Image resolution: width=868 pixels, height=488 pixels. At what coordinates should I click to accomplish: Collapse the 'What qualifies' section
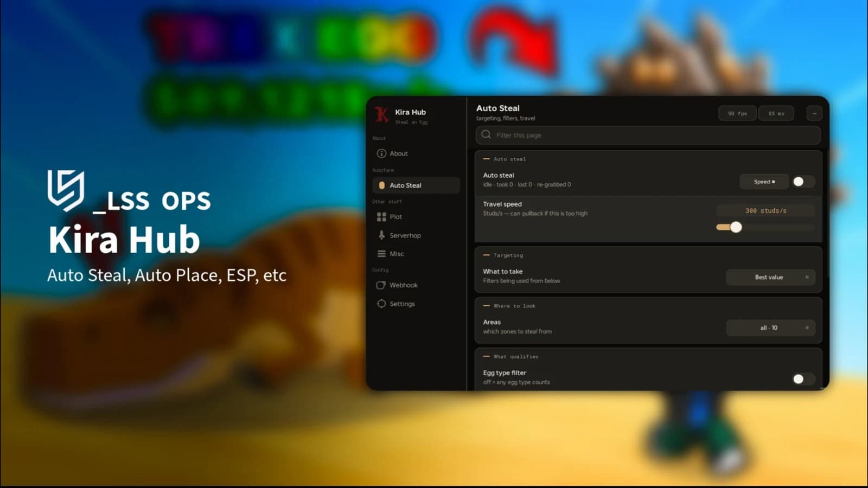coord(510,356)
